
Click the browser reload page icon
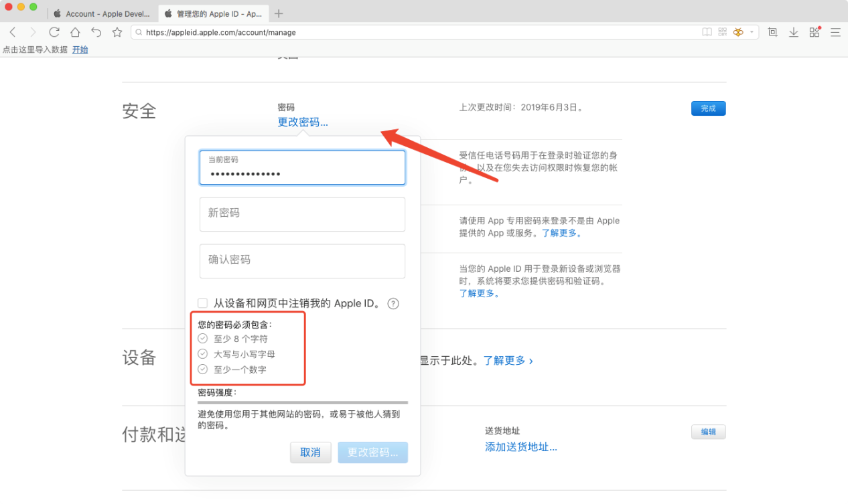coord(54,32)
